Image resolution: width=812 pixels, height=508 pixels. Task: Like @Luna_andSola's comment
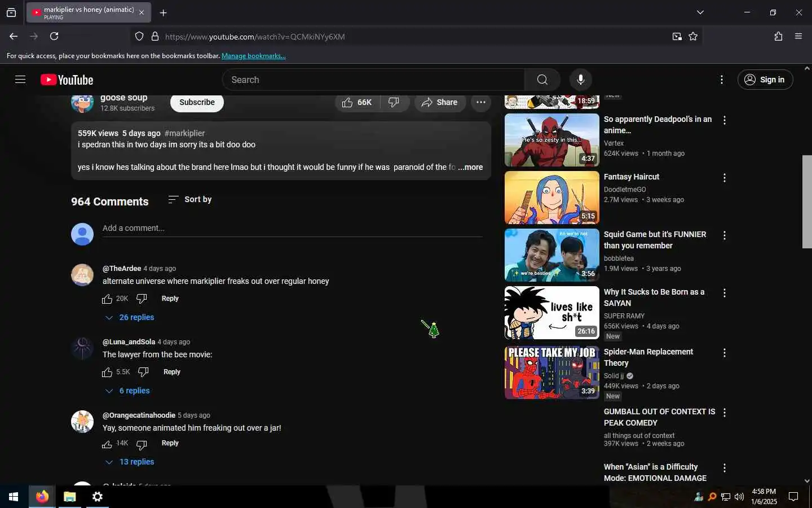coord(107,372)
